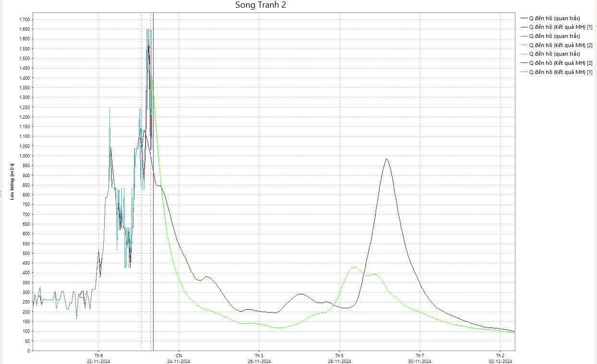This screenshot has width=597, height=364.
Task: Click the dotted vertical marker line
Action: pos(142,240)
